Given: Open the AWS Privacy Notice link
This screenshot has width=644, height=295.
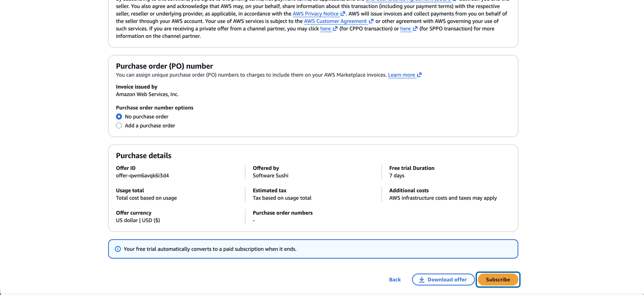Looking at the screenshot, I should (x=316, y=14).
